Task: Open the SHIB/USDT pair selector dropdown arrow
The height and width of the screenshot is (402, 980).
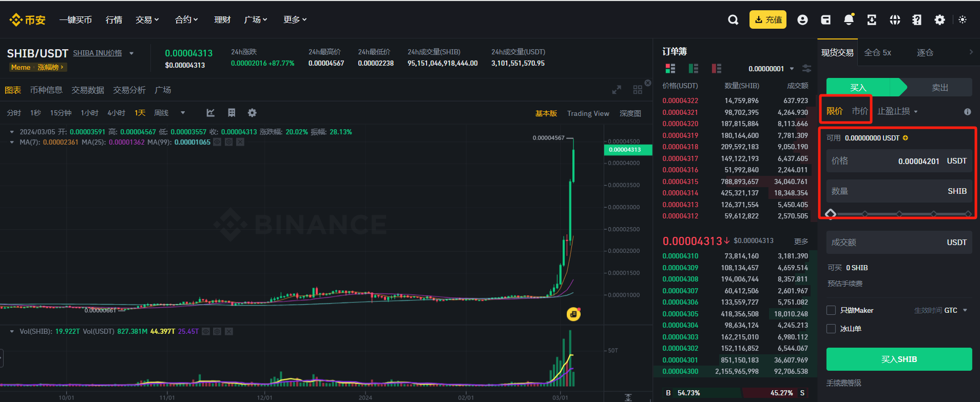Action: pos(131,53)
